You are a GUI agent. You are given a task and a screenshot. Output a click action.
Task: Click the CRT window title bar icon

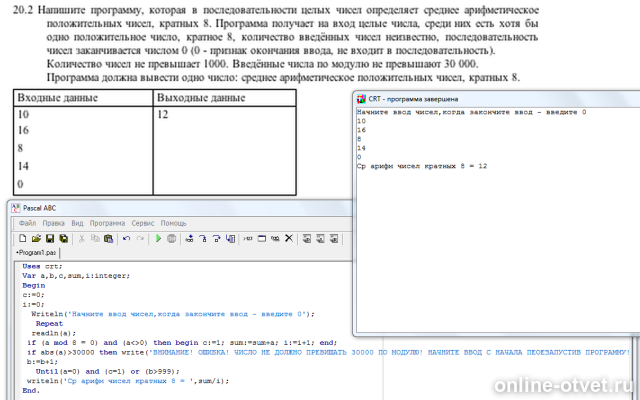361,99
